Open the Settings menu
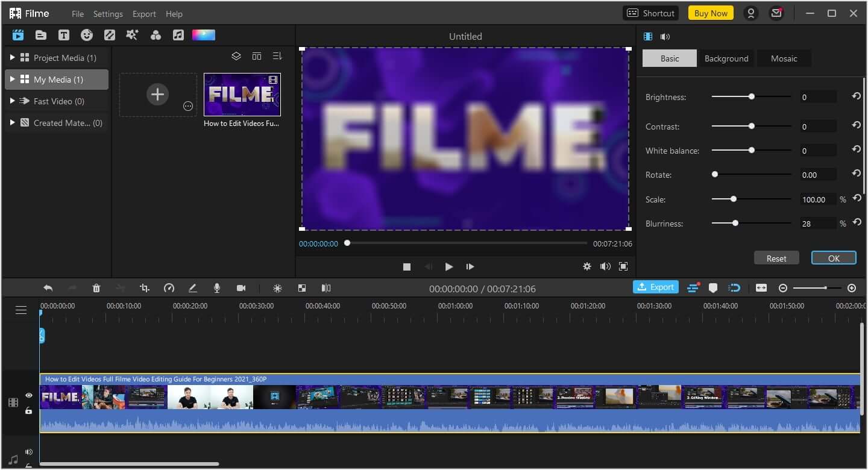 pyautogui.click(x=108, y=14)
